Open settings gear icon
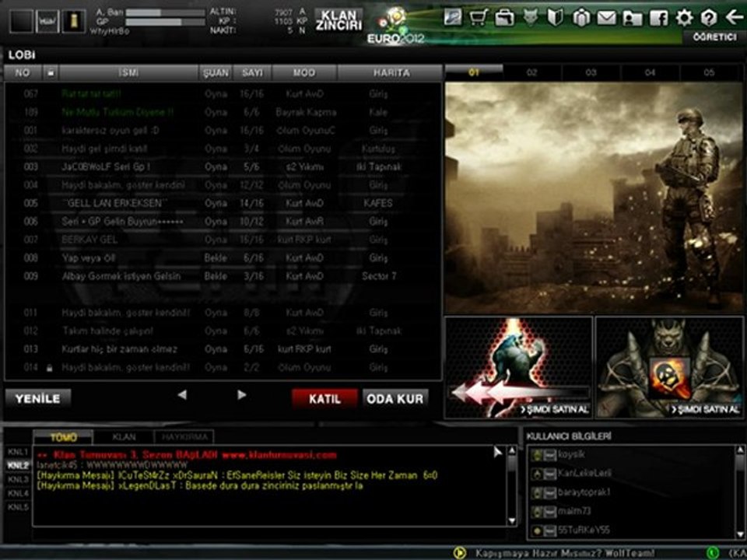Image resolution: width=747 pixels, height=560 pixels. coord(684,18)
